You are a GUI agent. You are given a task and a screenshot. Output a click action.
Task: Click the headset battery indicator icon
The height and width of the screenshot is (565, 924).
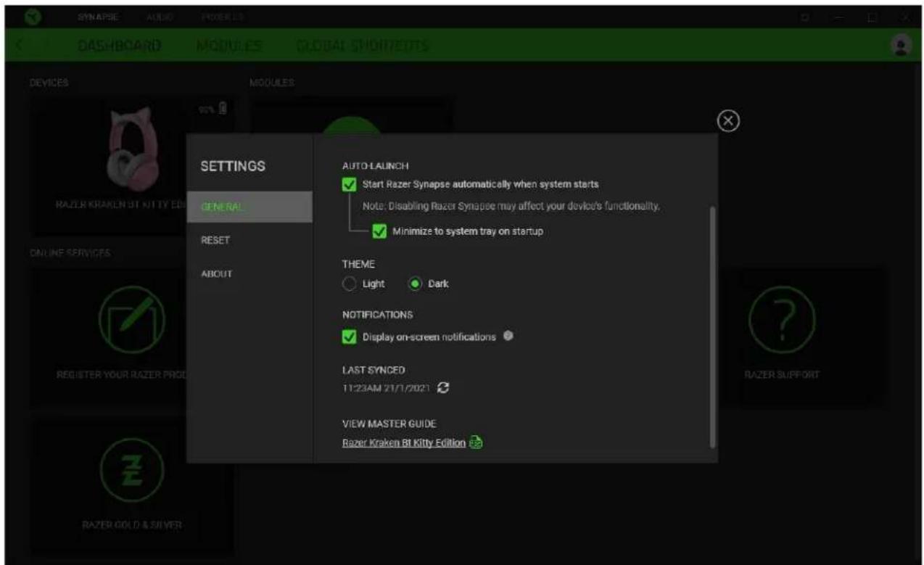click(223, 108)
